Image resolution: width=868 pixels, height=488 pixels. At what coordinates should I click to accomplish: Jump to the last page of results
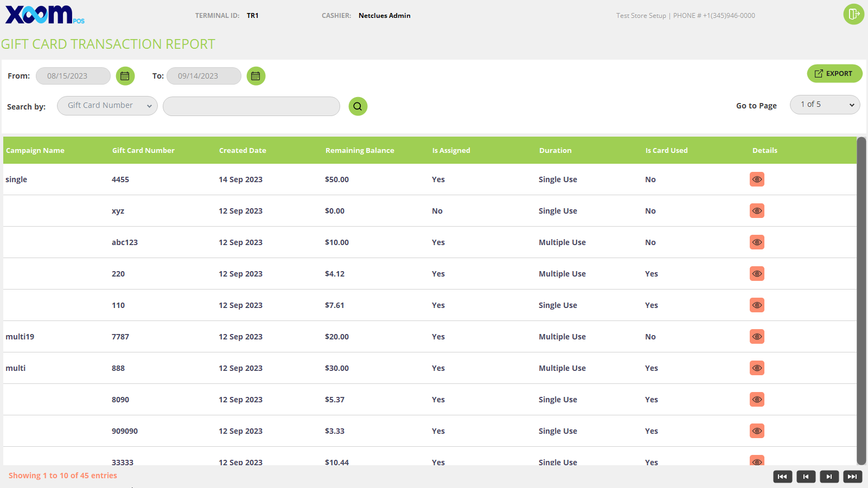[x=852, y=477]
